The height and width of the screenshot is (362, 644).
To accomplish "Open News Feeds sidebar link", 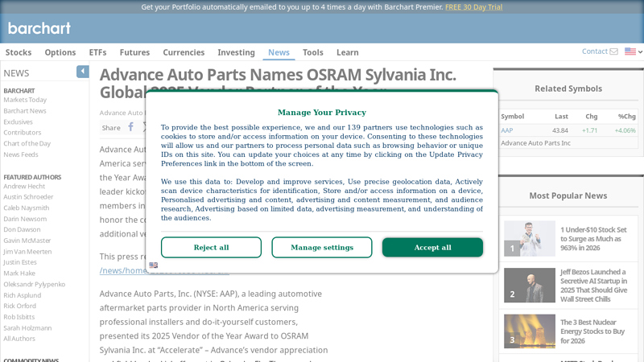I will 21,154.
